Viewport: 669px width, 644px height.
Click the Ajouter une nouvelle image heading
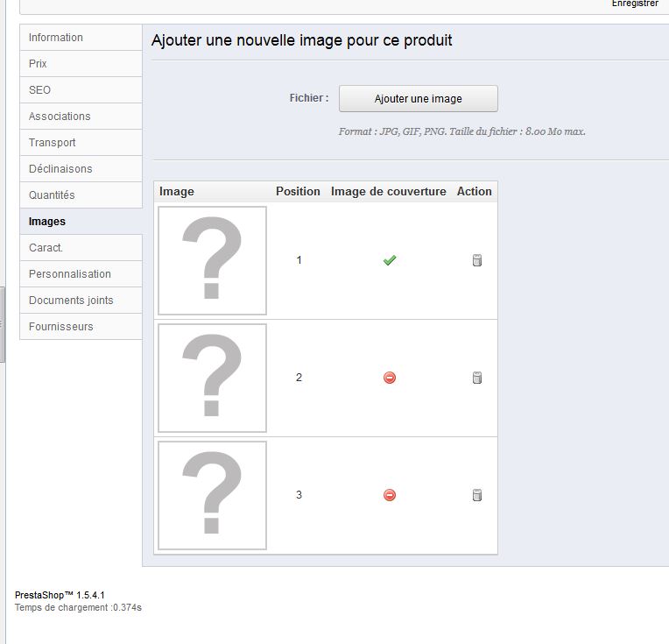click(x=301, y=40)
